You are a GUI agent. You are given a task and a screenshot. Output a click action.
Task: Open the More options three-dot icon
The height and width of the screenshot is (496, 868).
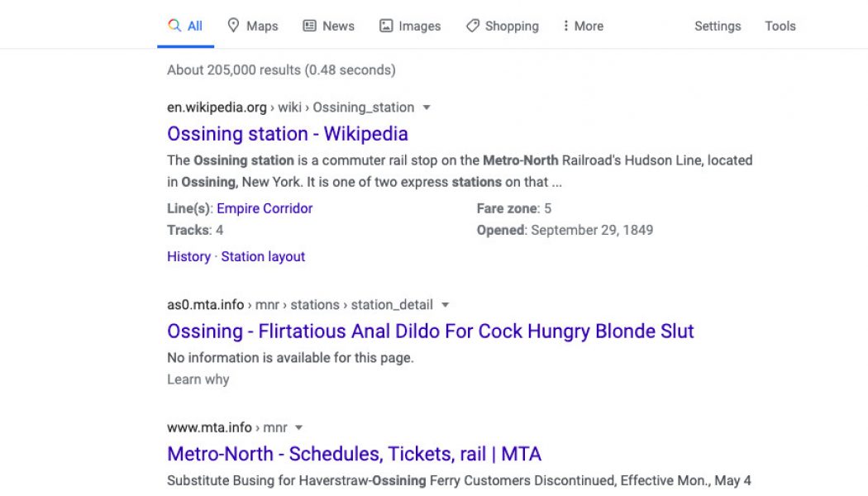568,26
